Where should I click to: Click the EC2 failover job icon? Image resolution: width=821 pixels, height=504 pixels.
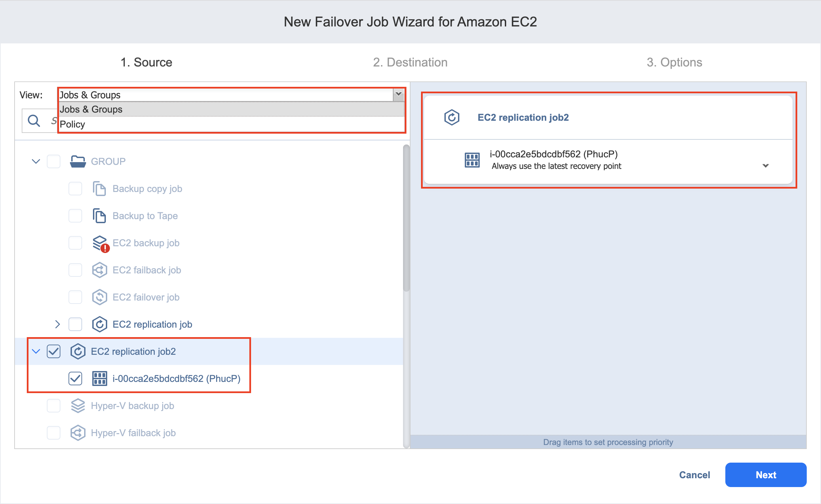click(100, 297)
